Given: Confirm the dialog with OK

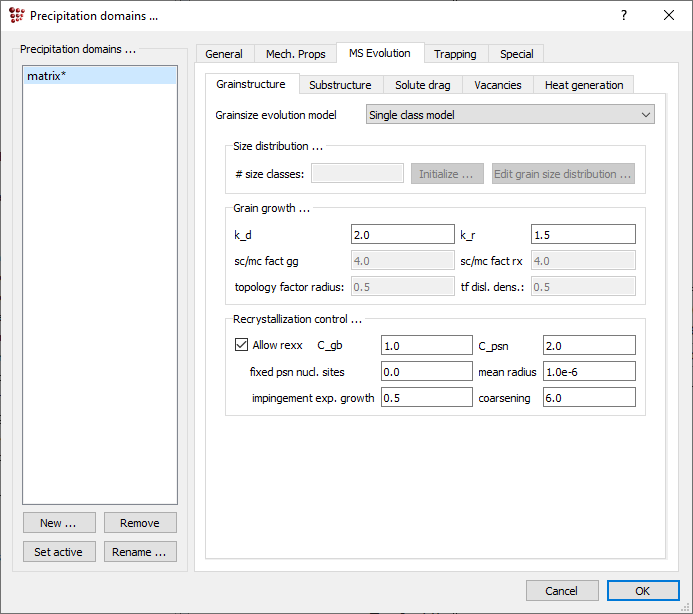Looking at the screenshot, I should (x=642, y=591).
